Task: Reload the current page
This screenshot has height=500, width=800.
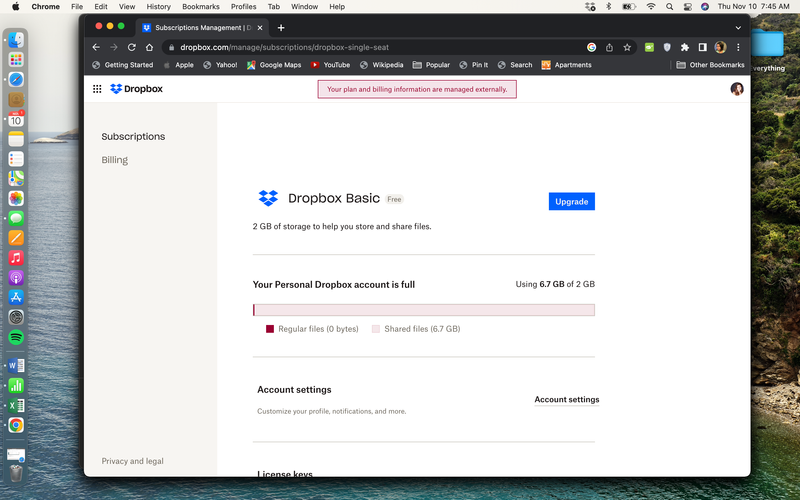Action: [x=132, y=47]
